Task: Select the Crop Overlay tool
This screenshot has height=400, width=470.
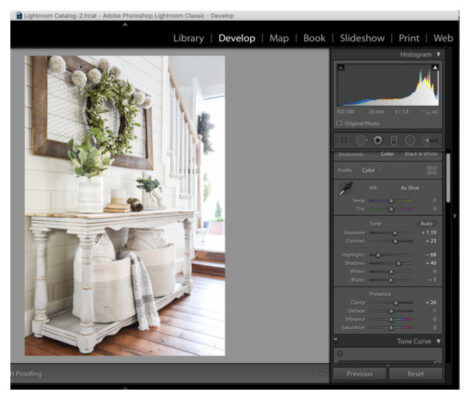Action: pyautogui.click(x=343, y=141)
